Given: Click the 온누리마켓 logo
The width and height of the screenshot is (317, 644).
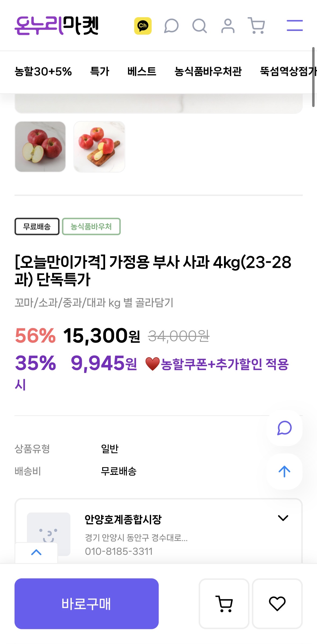Looking at the screenshot, I should (x=57, y=26).
